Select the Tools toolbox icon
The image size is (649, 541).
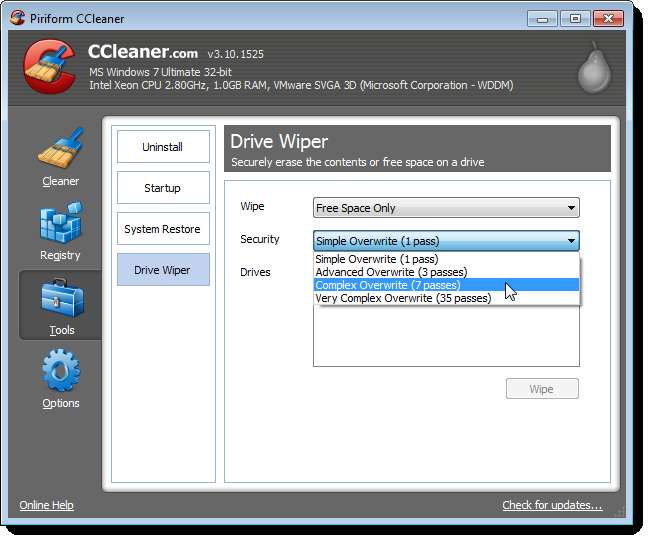point(60,300)
